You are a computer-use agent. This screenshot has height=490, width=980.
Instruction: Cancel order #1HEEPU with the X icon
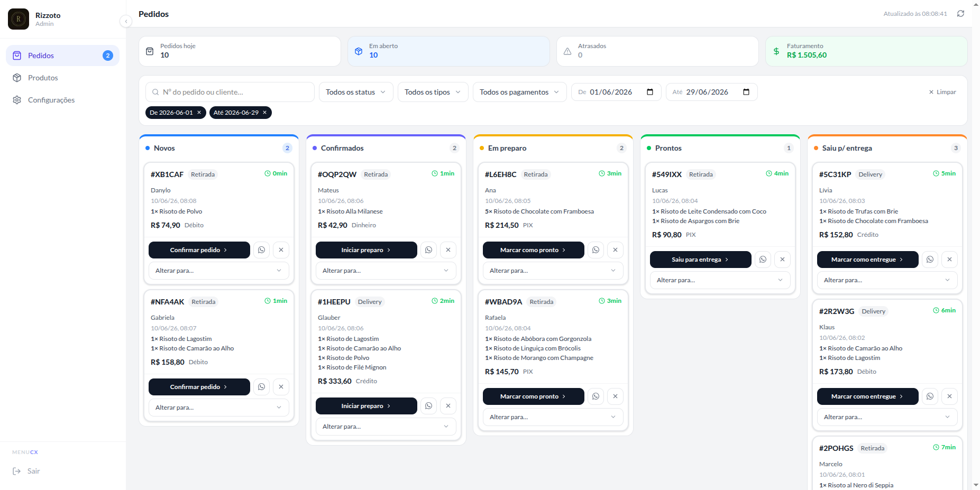pyautogui.click(x=448, y=406)
